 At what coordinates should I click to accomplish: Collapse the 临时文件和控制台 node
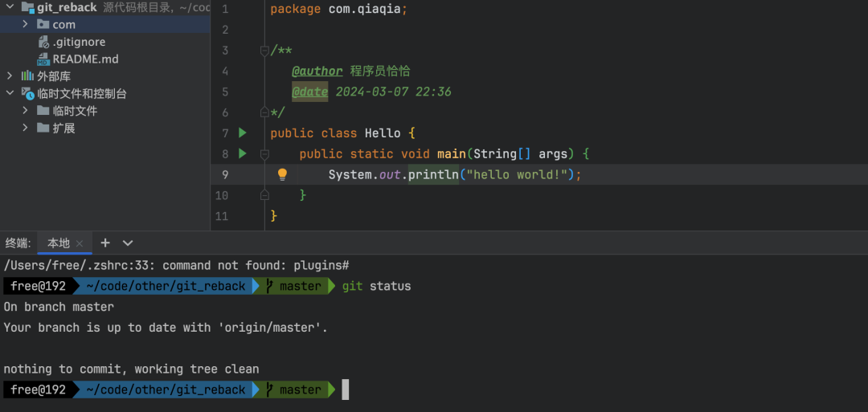click(x=10, y=94)
